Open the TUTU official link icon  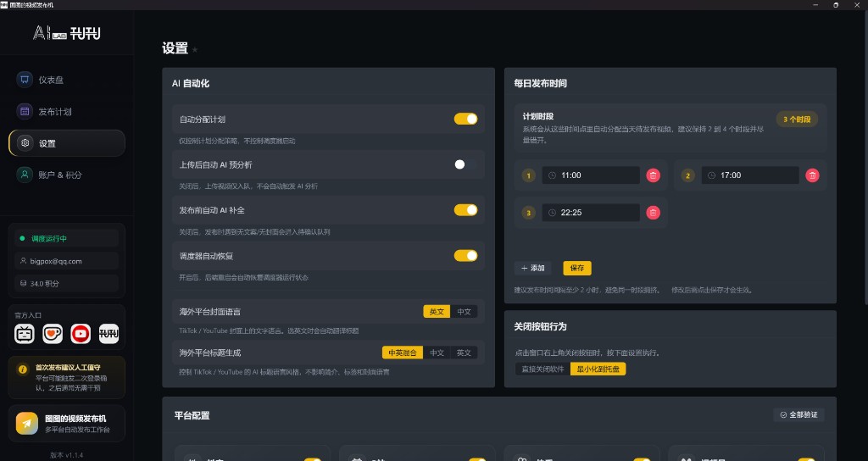[x=108, y=334]
